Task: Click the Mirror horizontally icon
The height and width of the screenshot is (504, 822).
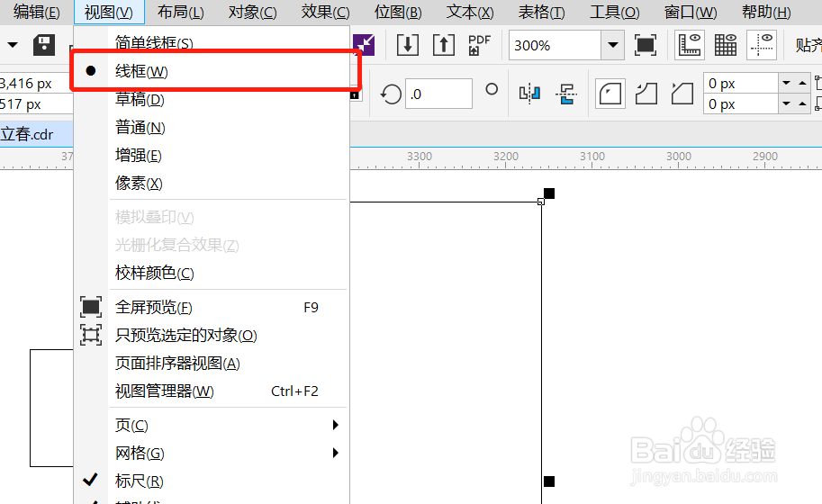Action: pyautogui.click(x=529, y=94)
